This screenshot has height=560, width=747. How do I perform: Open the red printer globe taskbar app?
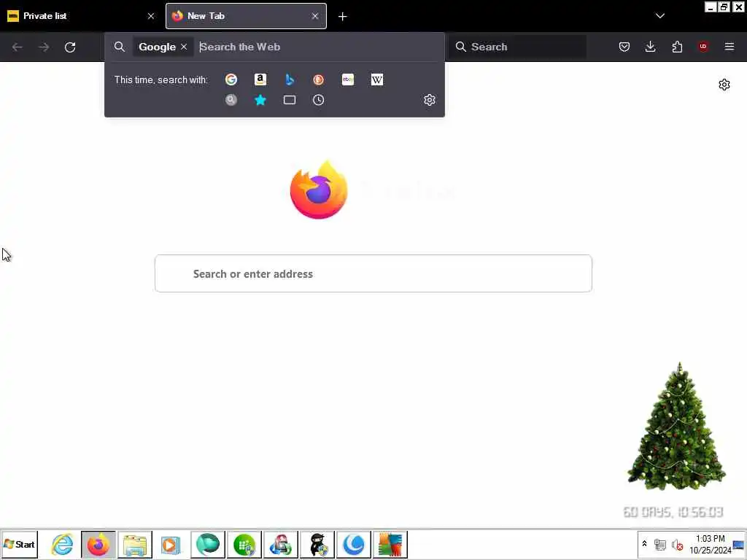click(x=281, y=544)
